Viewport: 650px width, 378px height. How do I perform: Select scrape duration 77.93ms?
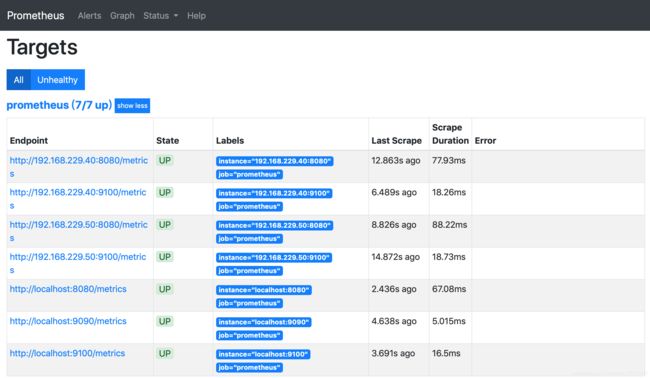pyautogui.click(x=449, y=160)
